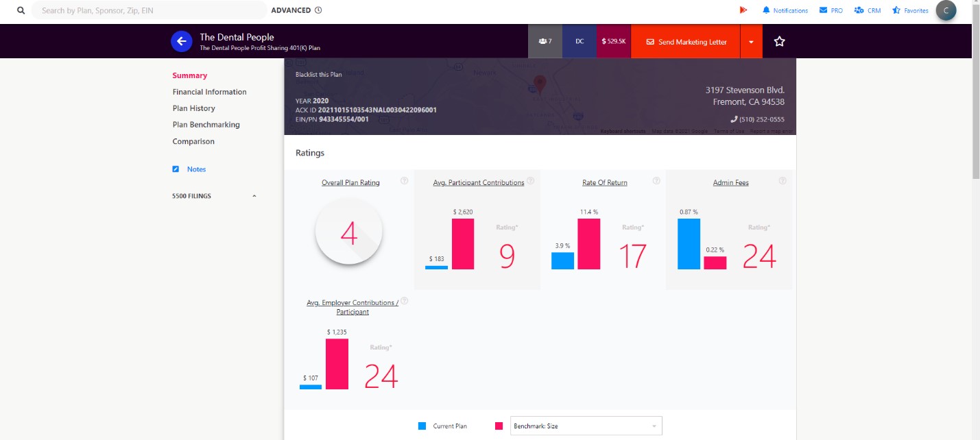Open the CRM section

[859, 10]
